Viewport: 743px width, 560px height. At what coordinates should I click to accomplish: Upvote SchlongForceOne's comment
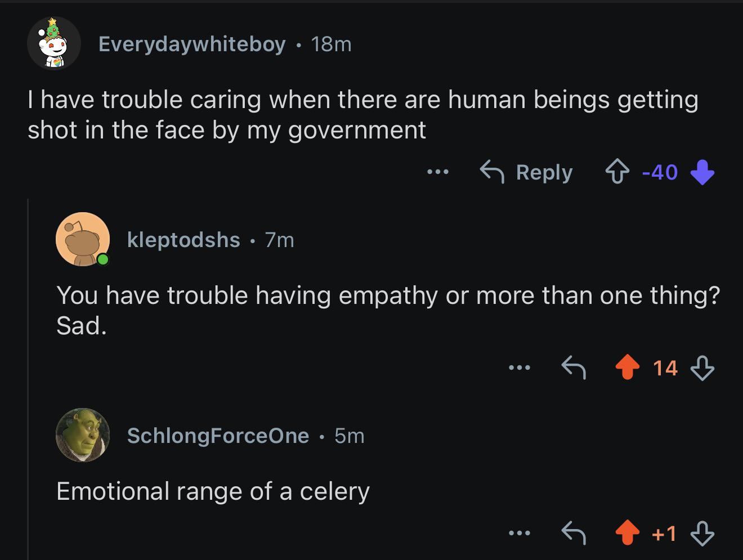(x=628, y=534)
